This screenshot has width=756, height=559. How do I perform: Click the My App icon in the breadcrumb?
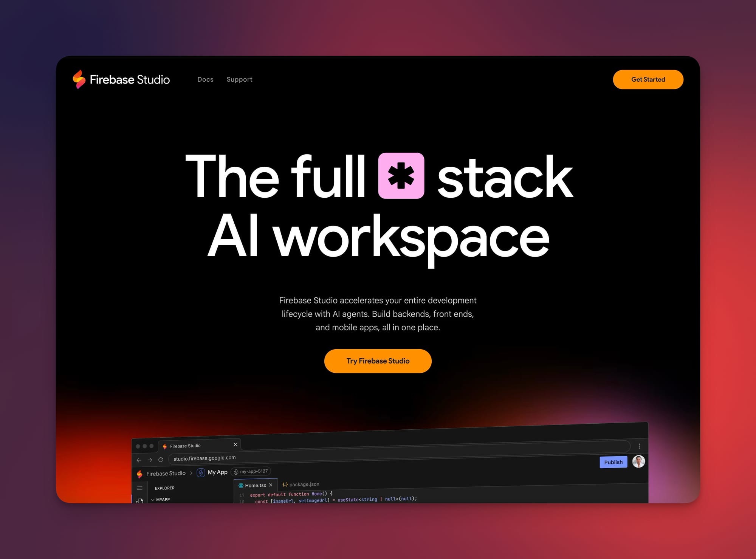201,472
